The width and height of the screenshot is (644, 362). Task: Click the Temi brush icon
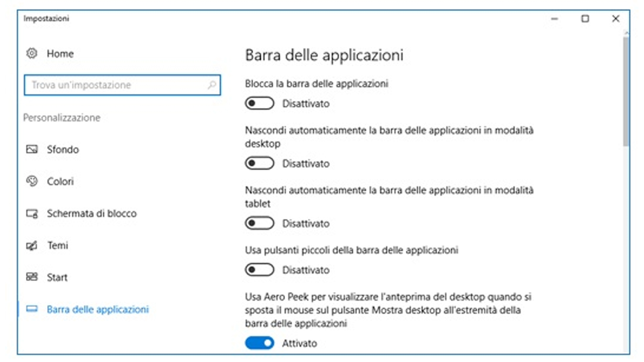coord(32,246)
